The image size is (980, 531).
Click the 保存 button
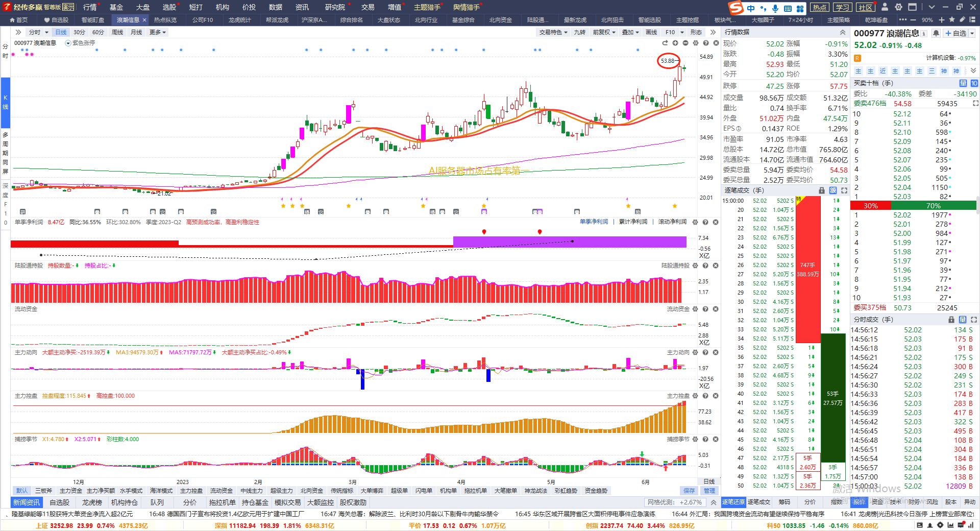coord(690,491)
